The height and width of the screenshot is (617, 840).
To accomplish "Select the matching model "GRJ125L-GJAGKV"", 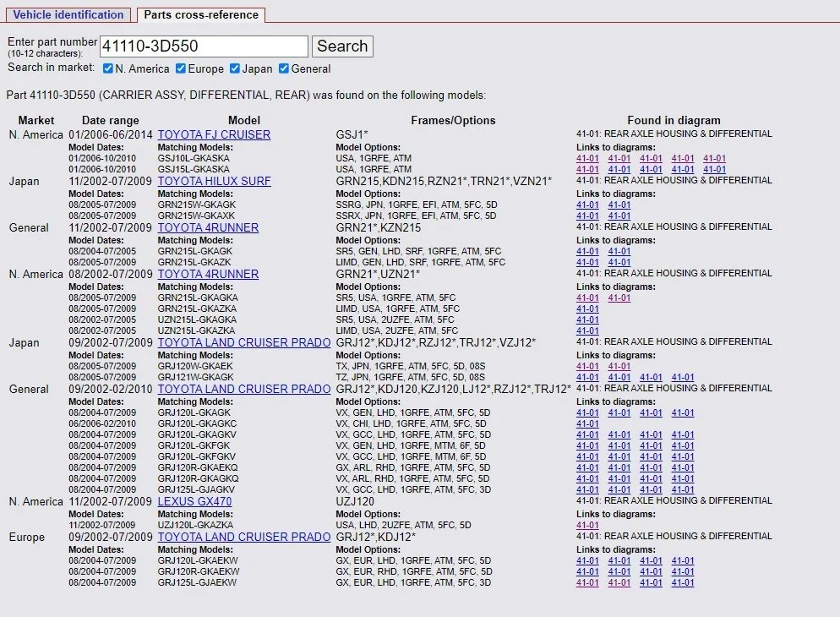I will 196,489.
